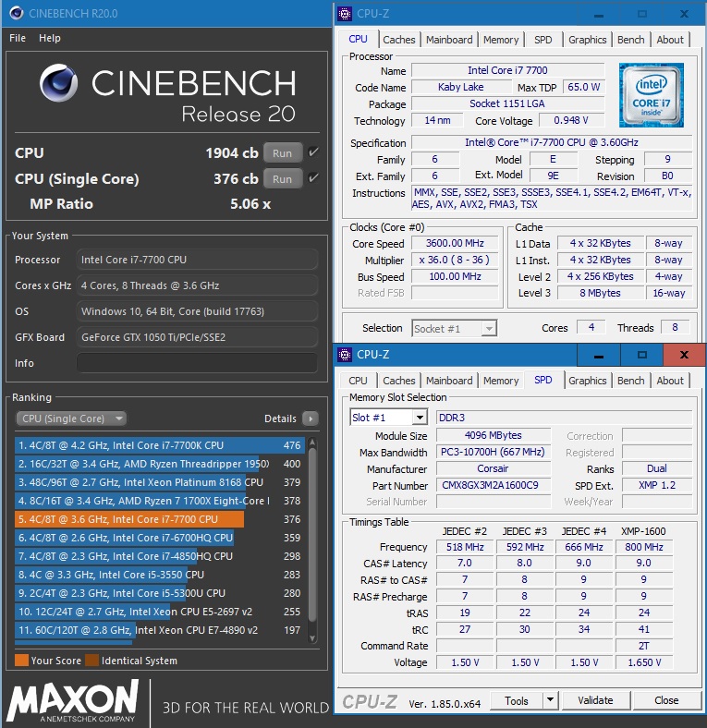Click the large Cinebench sphere emblem
707x728 pixels.
coord(58,82)
